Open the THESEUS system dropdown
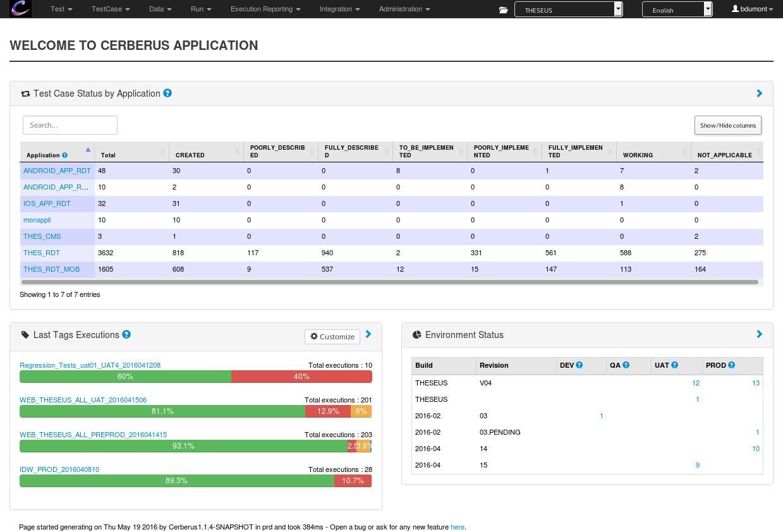Image resolution: width=783 pixels, height=532 pixels. (x=568, y=9)
